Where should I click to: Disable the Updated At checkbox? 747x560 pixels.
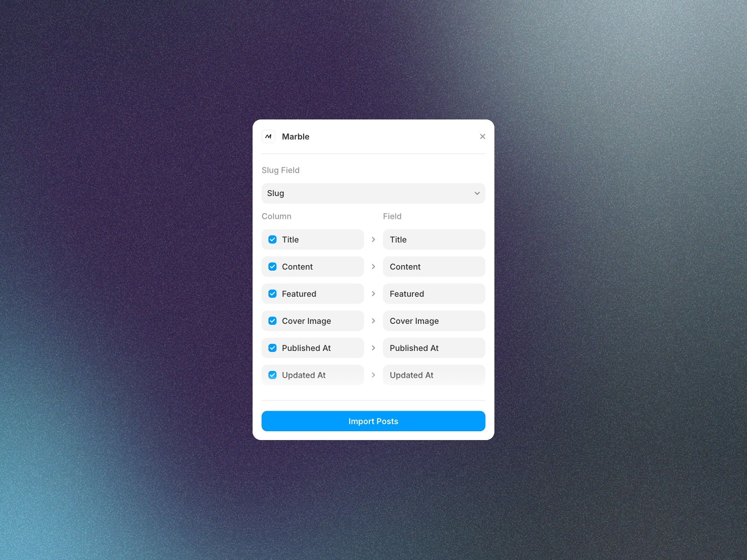pyautogui.click(x=272, y=375)
